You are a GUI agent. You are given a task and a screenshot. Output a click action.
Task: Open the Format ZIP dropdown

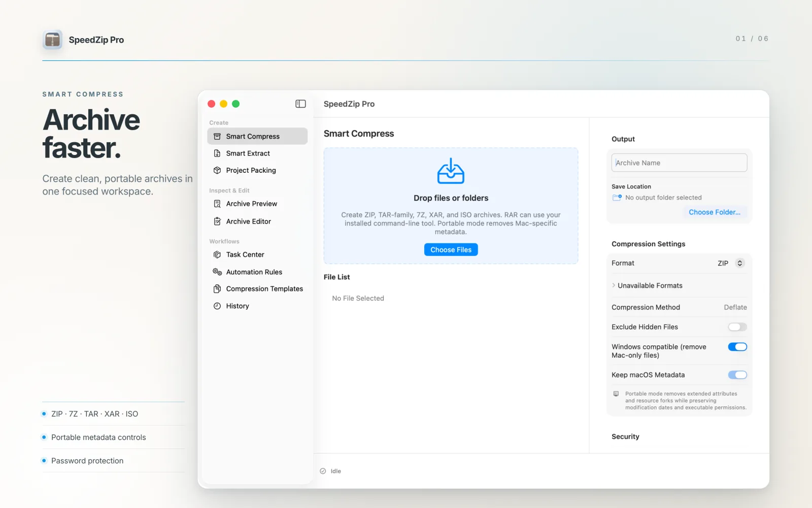(731, 263)
